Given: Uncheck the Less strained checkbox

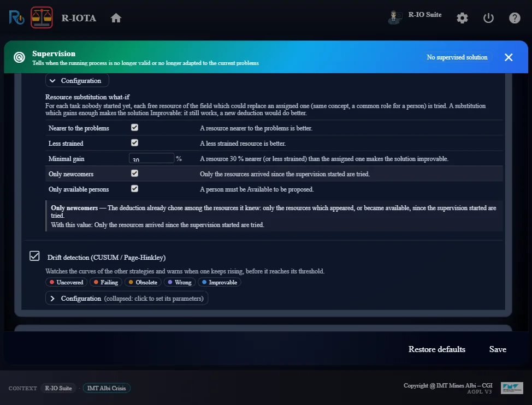Looking at the screenshot, I should pyautogui.click(x=135, y=142).
